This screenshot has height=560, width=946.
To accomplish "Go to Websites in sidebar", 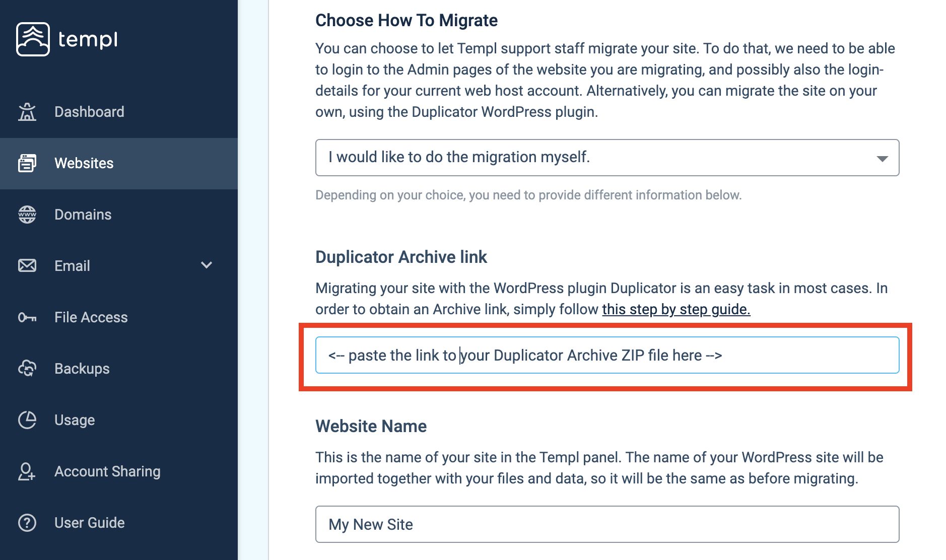I will pyautogui.click(x=119, y=163).
